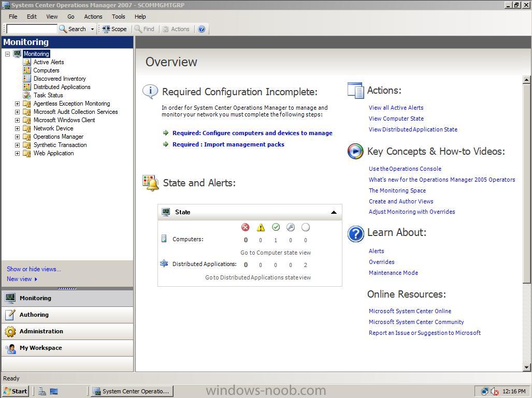532x398 pixels.
Task: Click the yellow warning state icon
Action: coord(261,227)
